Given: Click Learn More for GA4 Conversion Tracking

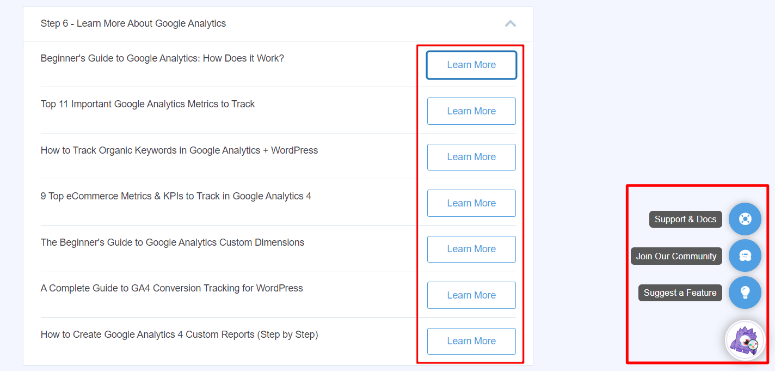Looking at the screenshot, I should point(471,295).
